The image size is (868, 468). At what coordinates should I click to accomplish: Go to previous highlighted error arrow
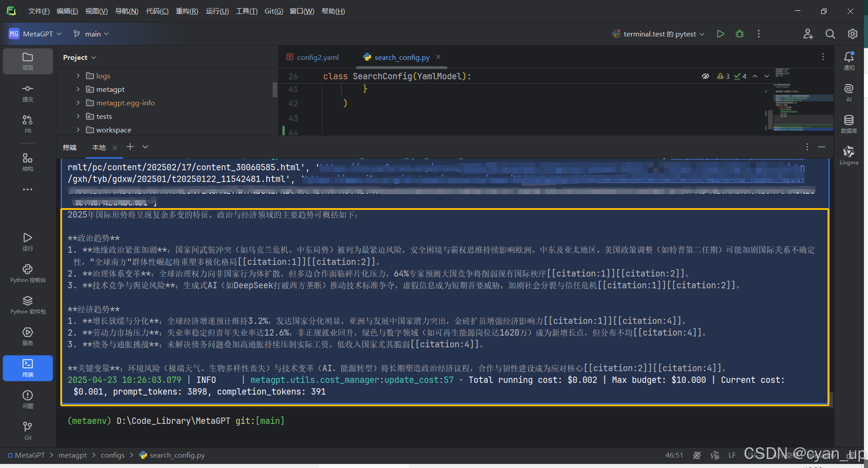[755, 76]
